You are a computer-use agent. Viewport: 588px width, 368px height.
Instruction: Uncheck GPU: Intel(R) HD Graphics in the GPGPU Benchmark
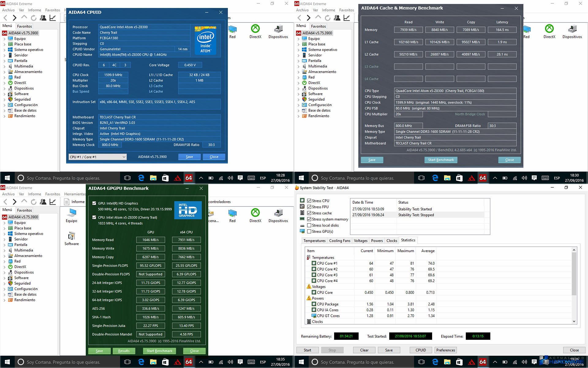(x=94, y=203)
